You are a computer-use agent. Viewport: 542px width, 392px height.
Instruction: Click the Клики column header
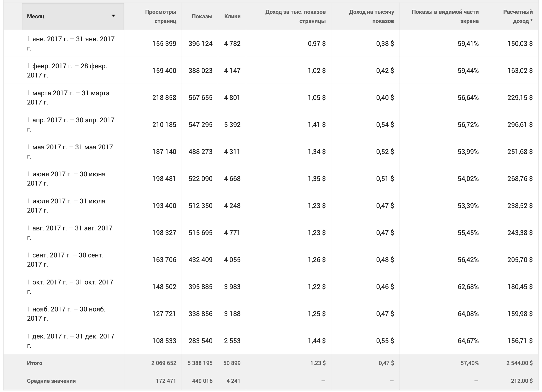click(x=232, y=17)
